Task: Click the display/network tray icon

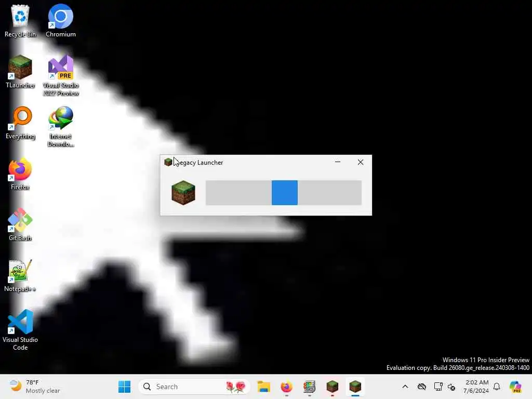Action: [x=438, y=387]
